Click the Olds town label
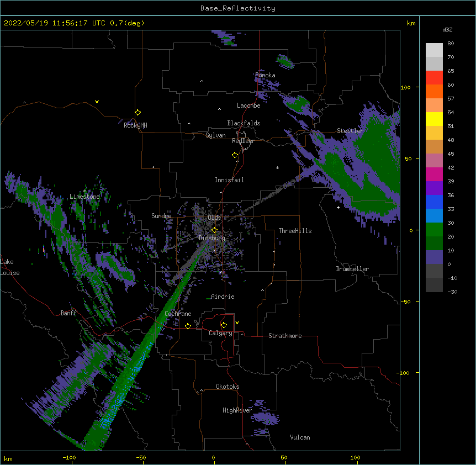 (x=214, y=218)
